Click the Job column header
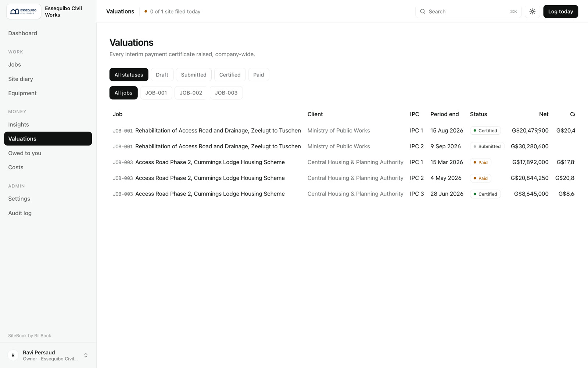This screenshot has width=588, height=368. 118,114
